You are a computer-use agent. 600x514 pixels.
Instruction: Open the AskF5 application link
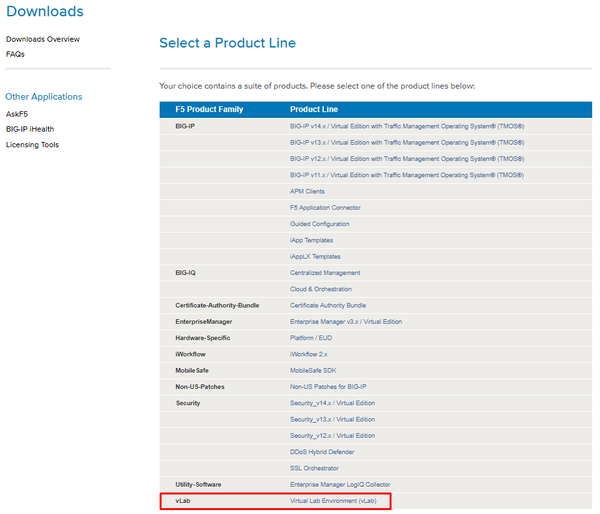point(17,114)
